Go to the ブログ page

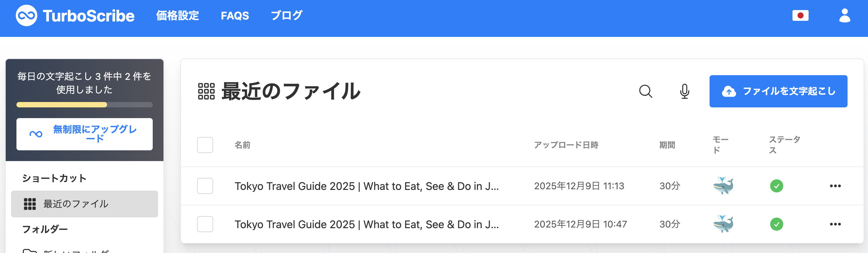click(x=287, y=15)
